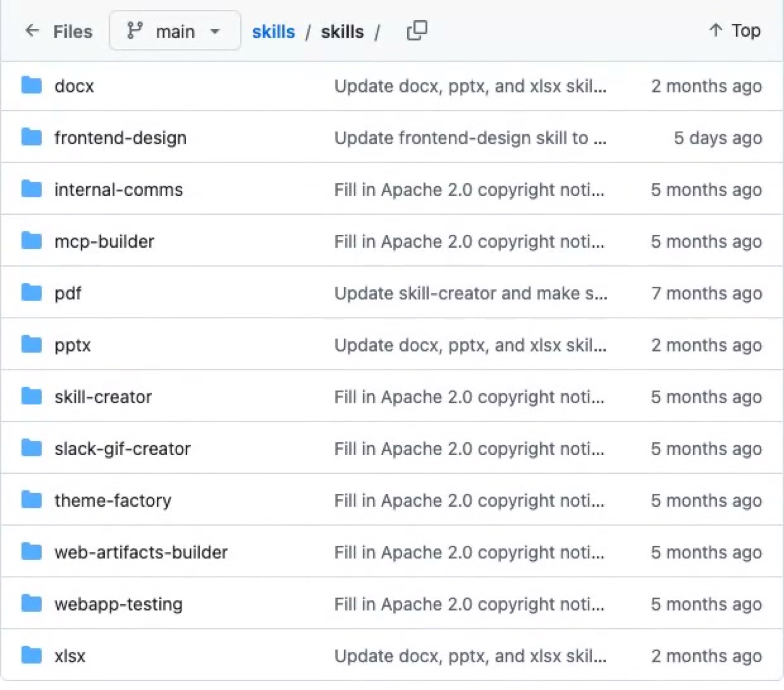The width and height of the screenshot is (784, 690).
Task: Open the pptx row commit message
Action: click(x=470, y=345)
